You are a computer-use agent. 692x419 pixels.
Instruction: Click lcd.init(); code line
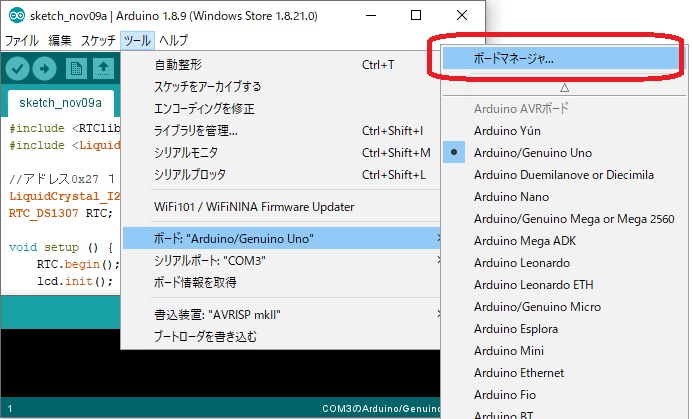click(x=75, y=281)
